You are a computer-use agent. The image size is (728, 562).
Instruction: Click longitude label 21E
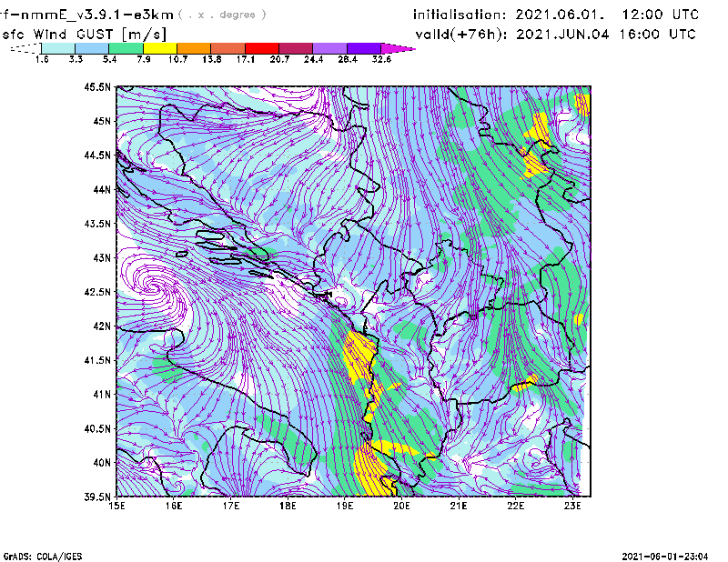tap(459, 506)
